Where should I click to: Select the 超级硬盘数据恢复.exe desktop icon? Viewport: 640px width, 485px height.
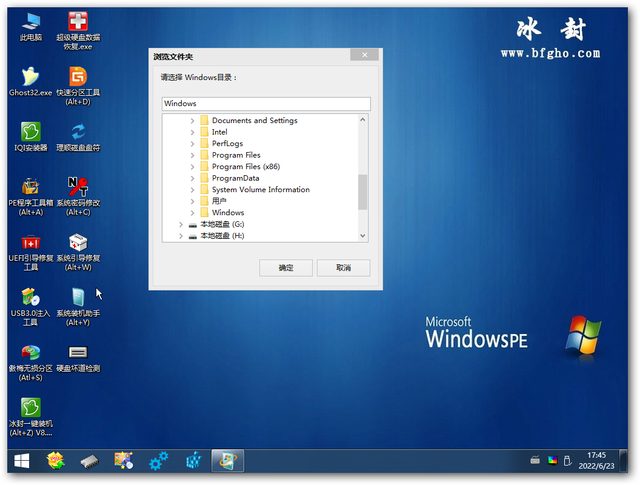tap(78, 31)
